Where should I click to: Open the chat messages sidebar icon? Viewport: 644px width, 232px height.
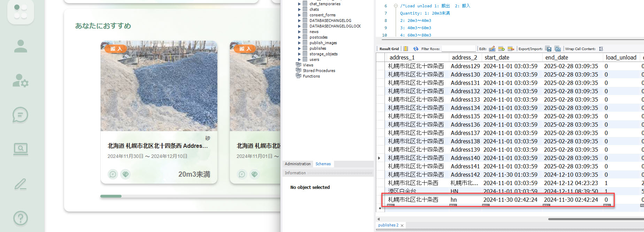tap(21, 115)
